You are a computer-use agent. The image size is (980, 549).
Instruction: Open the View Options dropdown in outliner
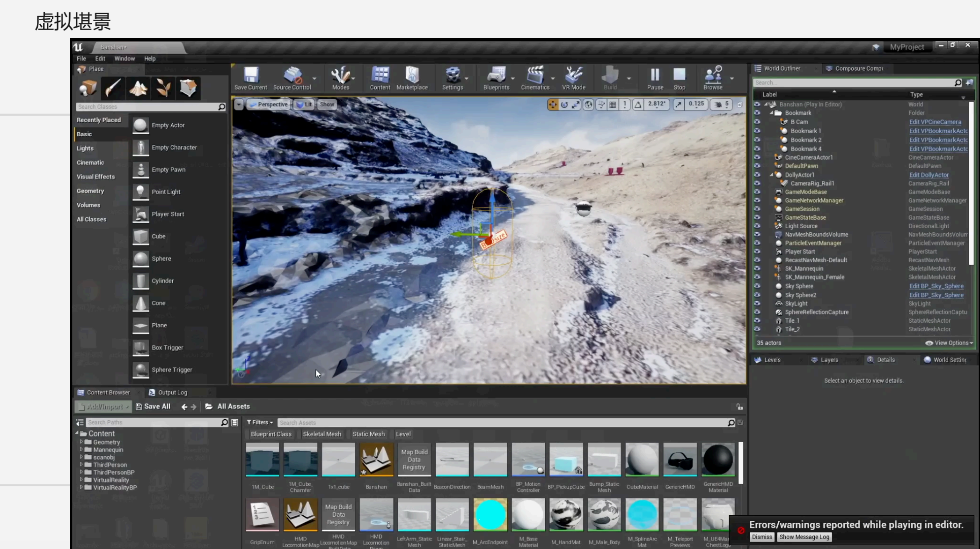pos(949,343)
